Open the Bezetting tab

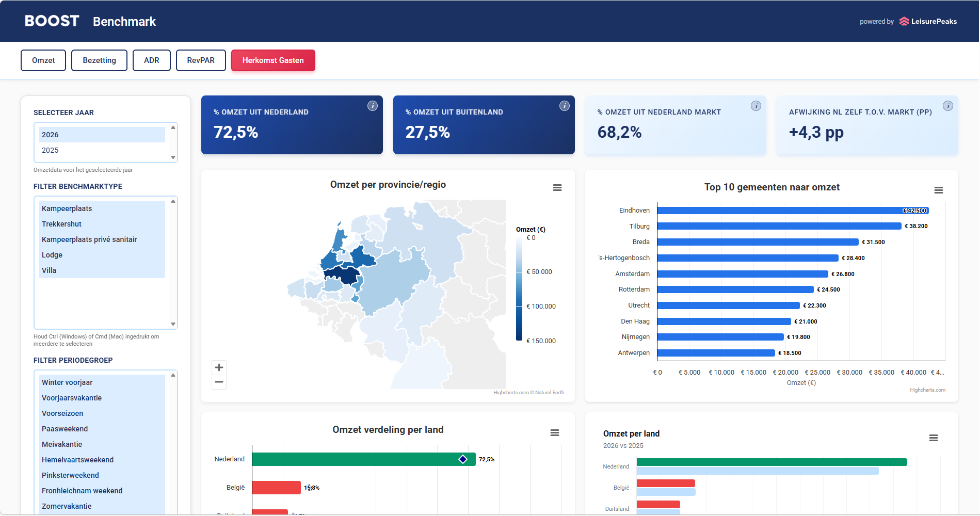99,60
